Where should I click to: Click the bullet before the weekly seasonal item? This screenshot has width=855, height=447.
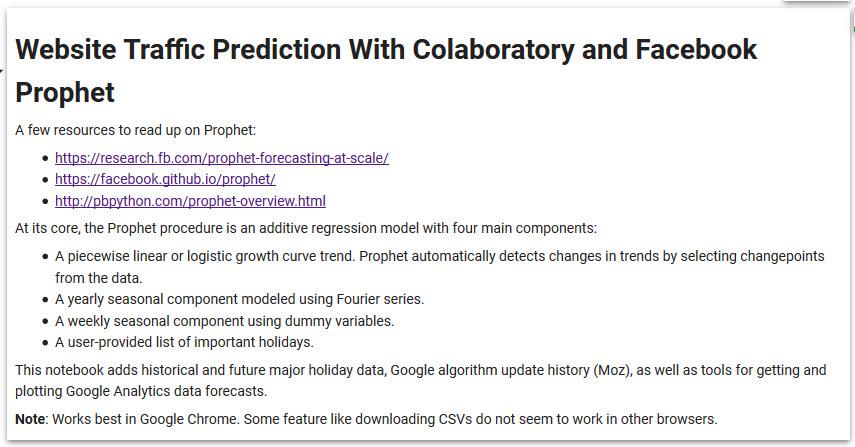[45, 321]
